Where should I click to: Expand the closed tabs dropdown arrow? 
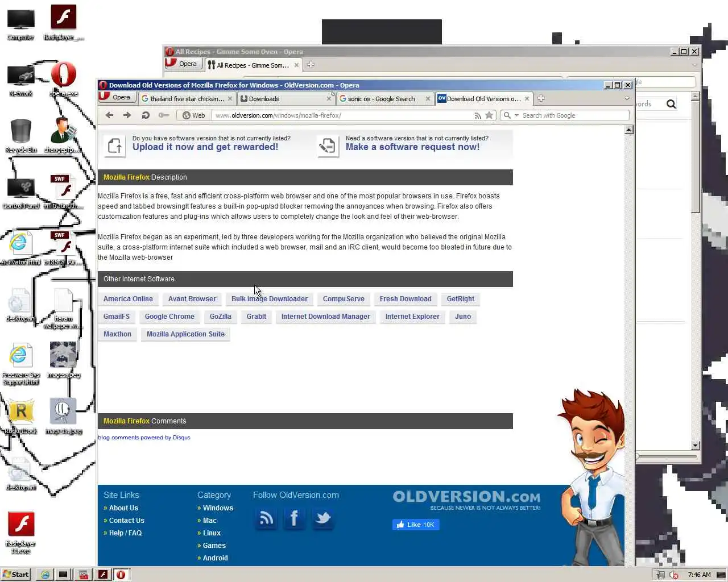click(x=627, y=98)
